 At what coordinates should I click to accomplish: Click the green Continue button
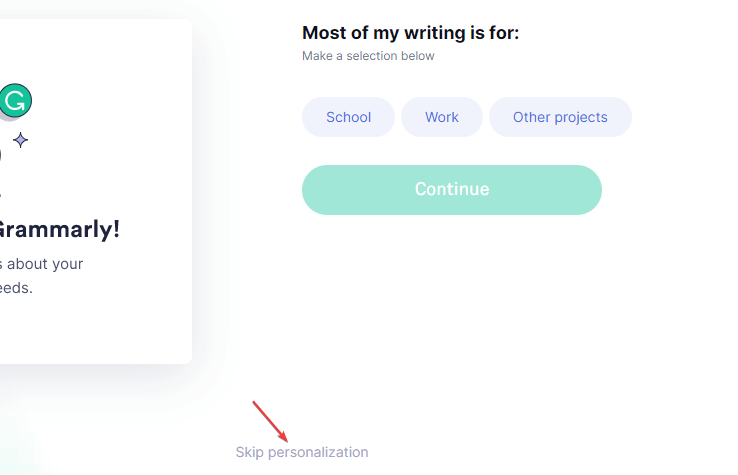click(452, 190)
